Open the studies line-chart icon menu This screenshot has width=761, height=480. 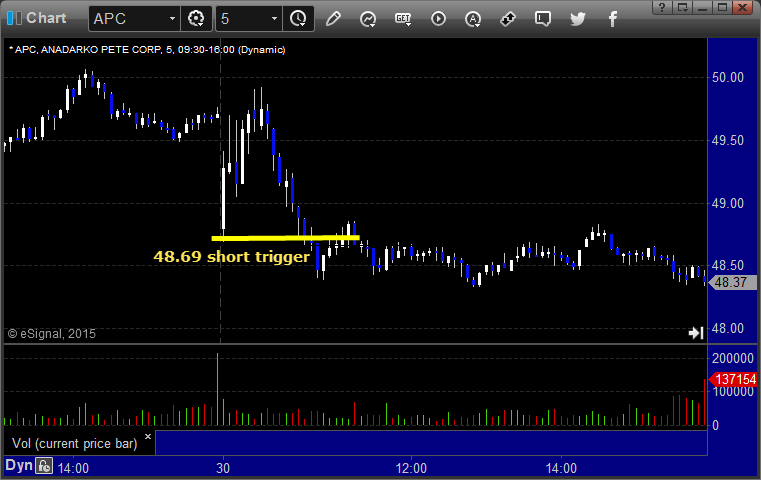tap(368, 19)
